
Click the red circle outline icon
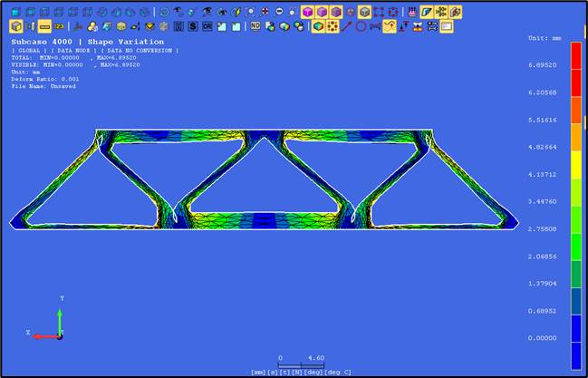(361, 26)
